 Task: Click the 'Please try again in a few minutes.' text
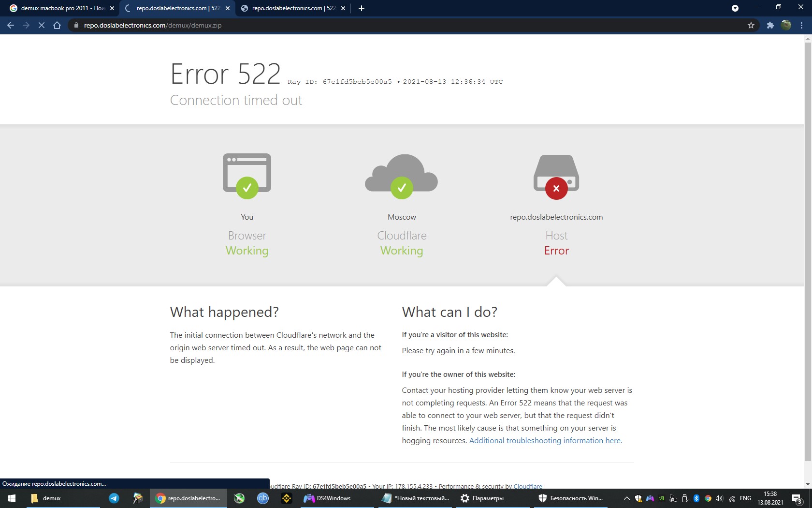458,351
